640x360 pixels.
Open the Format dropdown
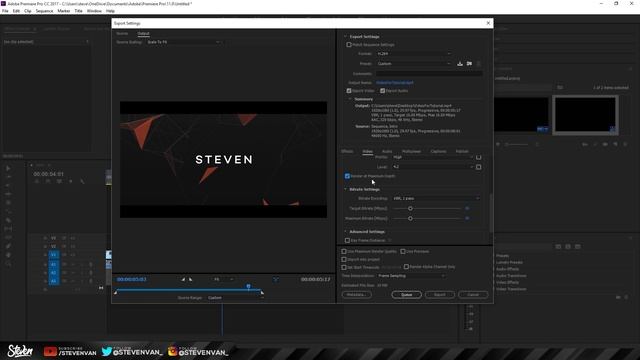point(414,53)
